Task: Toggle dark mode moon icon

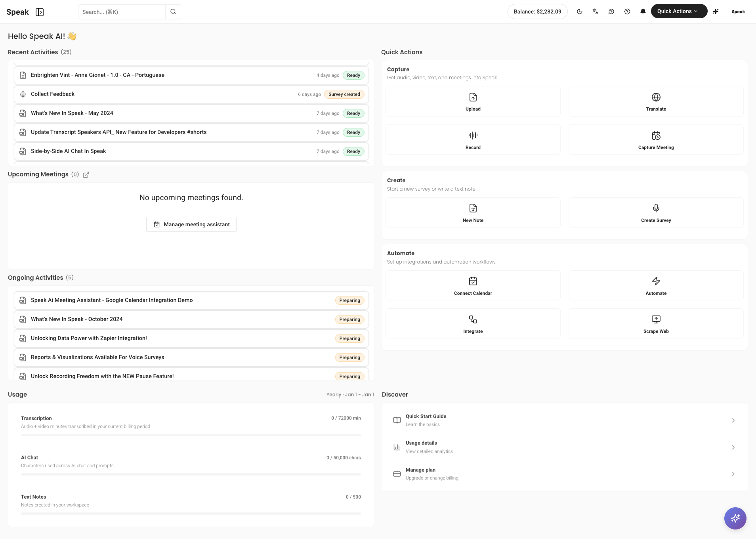Action: (580, 11)
